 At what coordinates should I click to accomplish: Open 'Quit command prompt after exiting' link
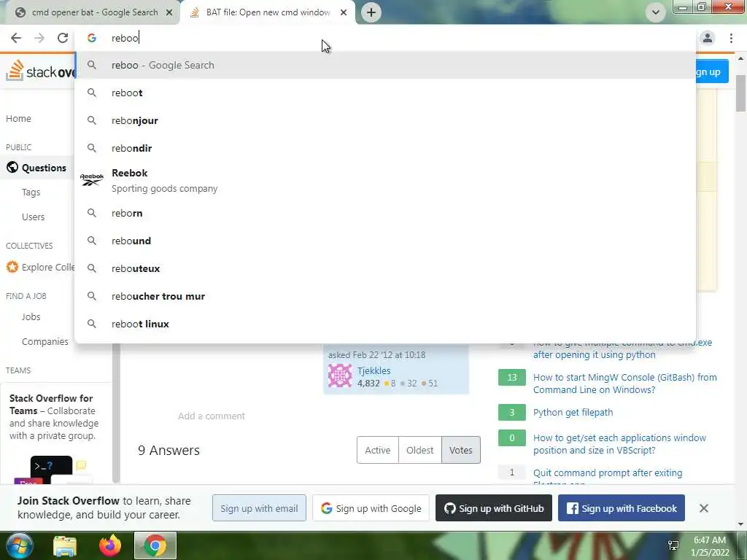[608, 472]
